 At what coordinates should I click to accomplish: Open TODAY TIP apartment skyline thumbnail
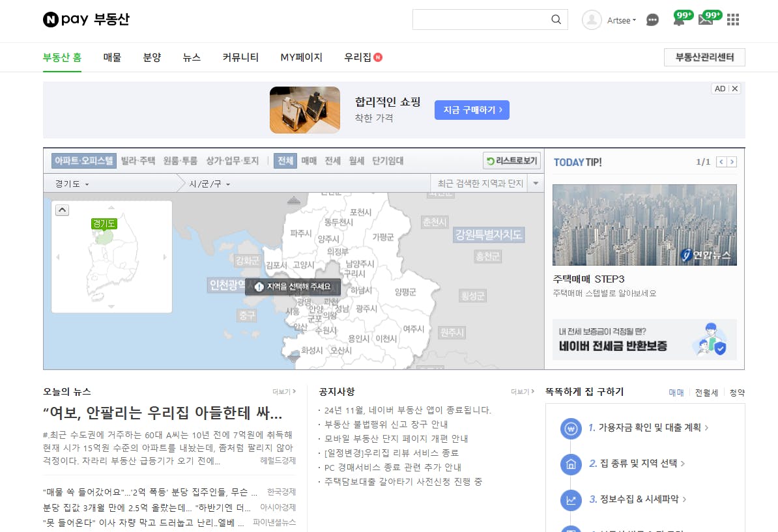[x=644, y=225]
